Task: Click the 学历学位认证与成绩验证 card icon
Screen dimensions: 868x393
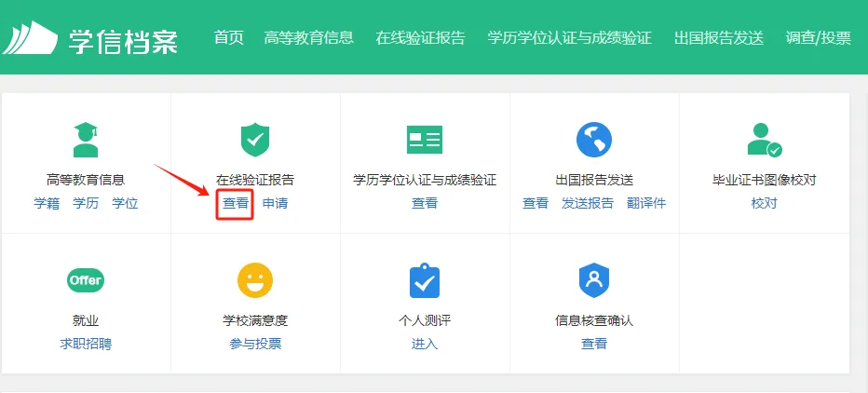Action: (425, 140)
